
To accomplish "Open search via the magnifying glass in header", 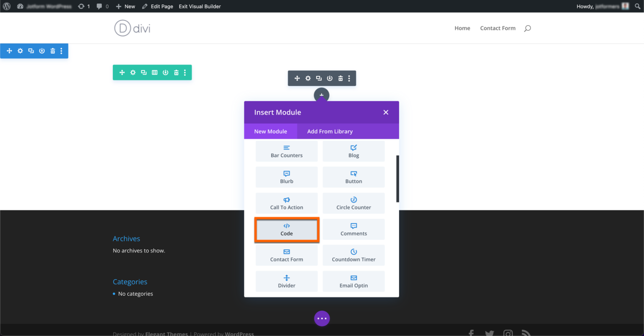I will [527, 28].
